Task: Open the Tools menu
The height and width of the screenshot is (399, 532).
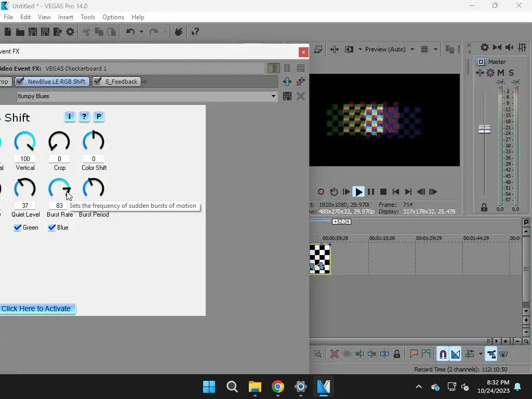Action: click(87, 17)
